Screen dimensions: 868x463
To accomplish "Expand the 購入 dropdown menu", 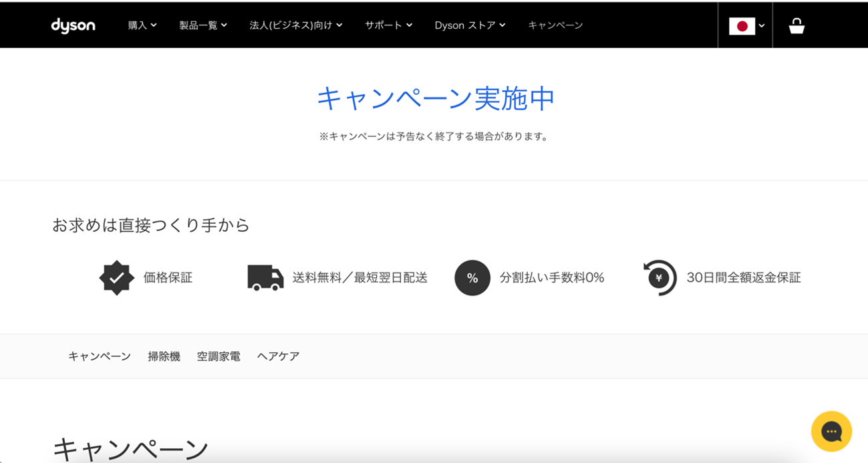I will point(142,25).
